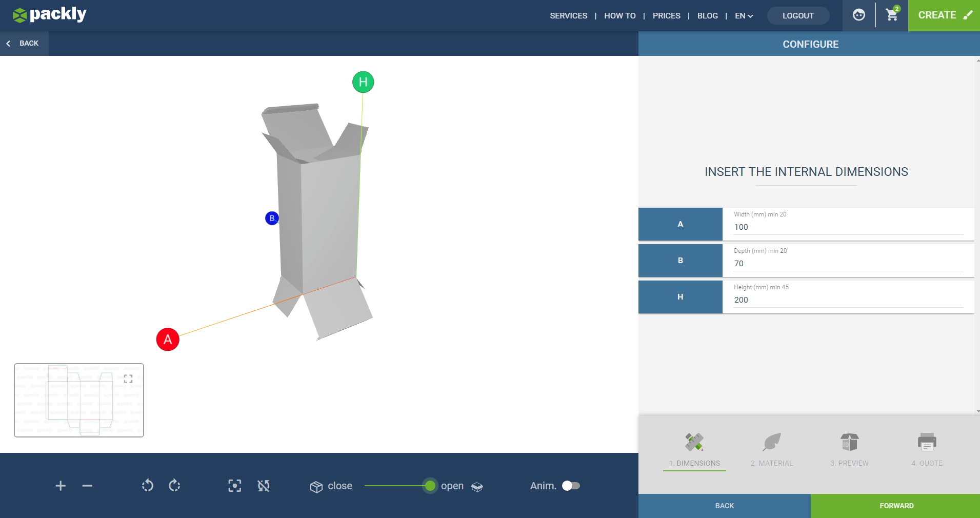Click the 3D Preview box icon
Viewport: 980px width, 518px height.
pyautogui.click(x=849, y=442)
